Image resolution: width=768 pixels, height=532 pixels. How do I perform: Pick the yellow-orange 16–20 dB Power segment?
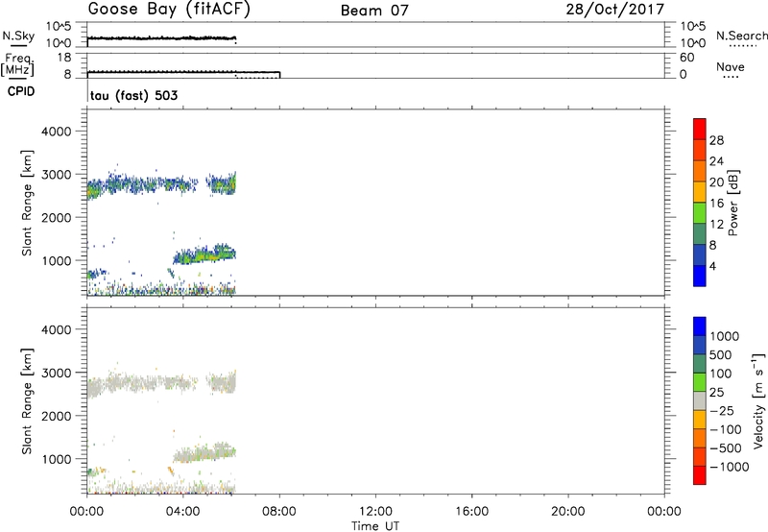(x=700, y=191)
